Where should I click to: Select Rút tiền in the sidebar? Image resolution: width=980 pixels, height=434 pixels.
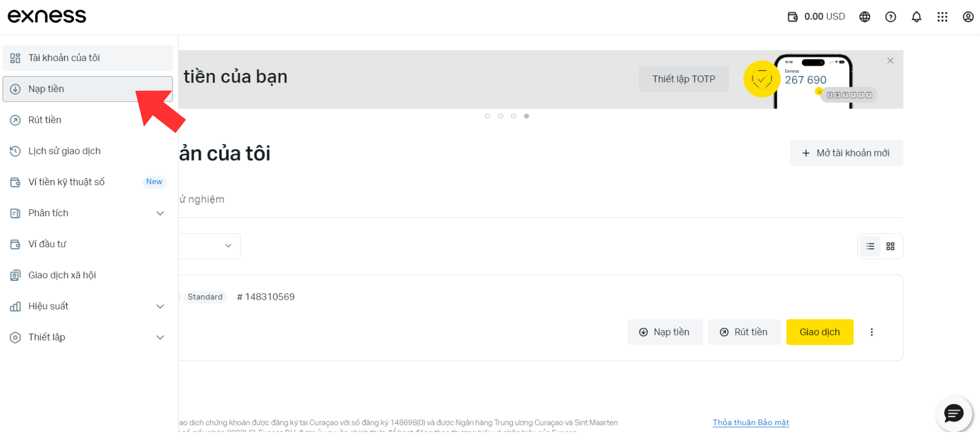point(88,120)
